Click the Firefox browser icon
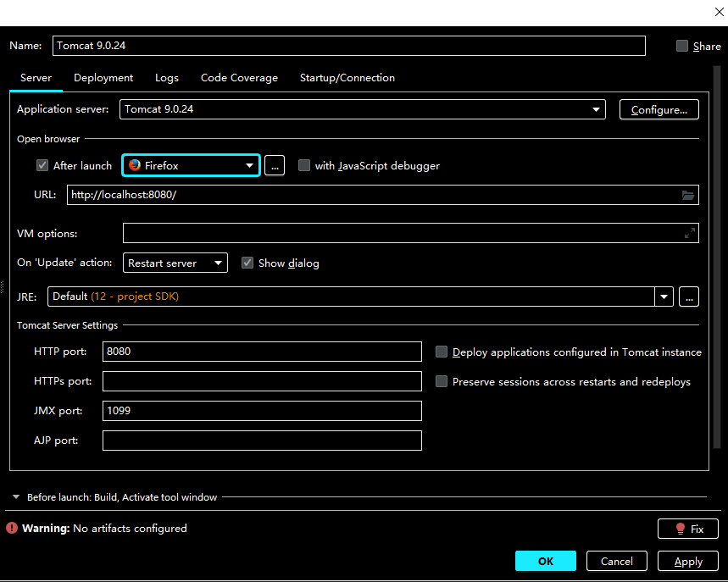This screenshot has width=728, height=582. point(135,165)
